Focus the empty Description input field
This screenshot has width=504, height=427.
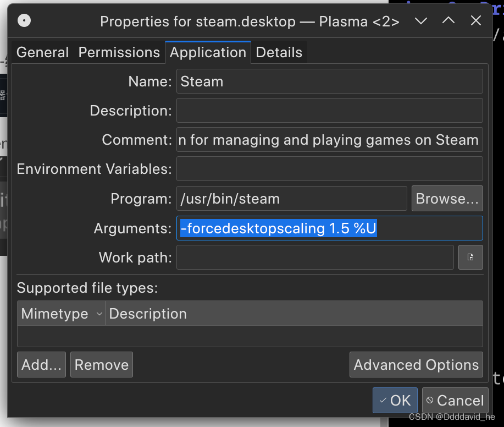[329, 111]
